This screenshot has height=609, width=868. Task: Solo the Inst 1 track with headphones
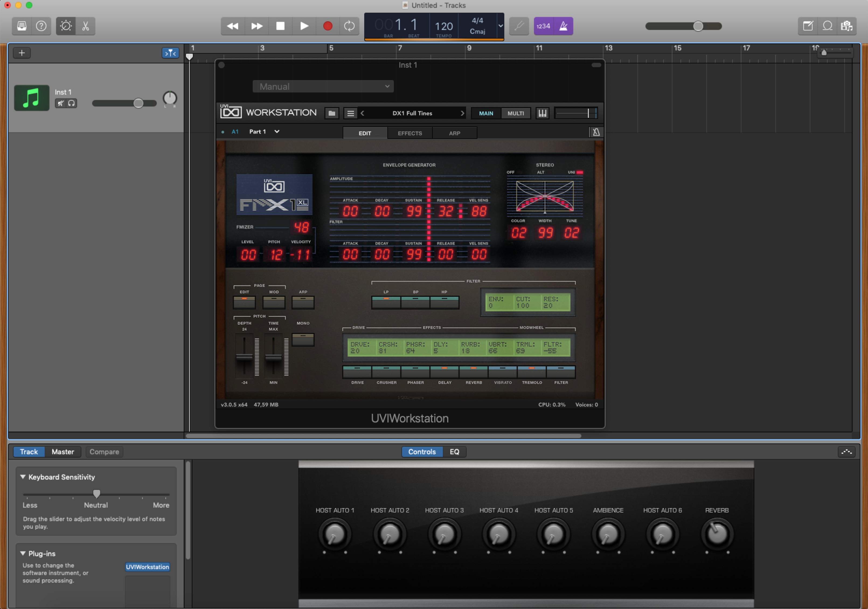pos(71,103)
